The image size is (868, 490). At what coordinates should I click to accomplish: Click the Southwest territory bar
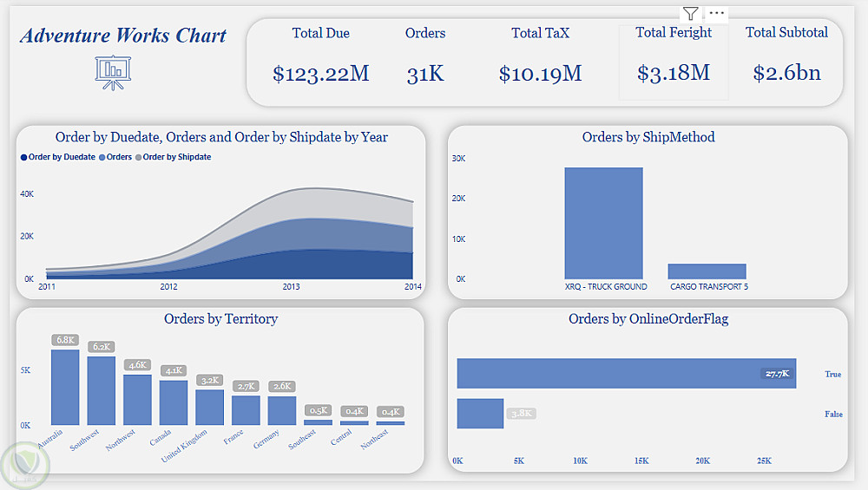tap(102, 390)
